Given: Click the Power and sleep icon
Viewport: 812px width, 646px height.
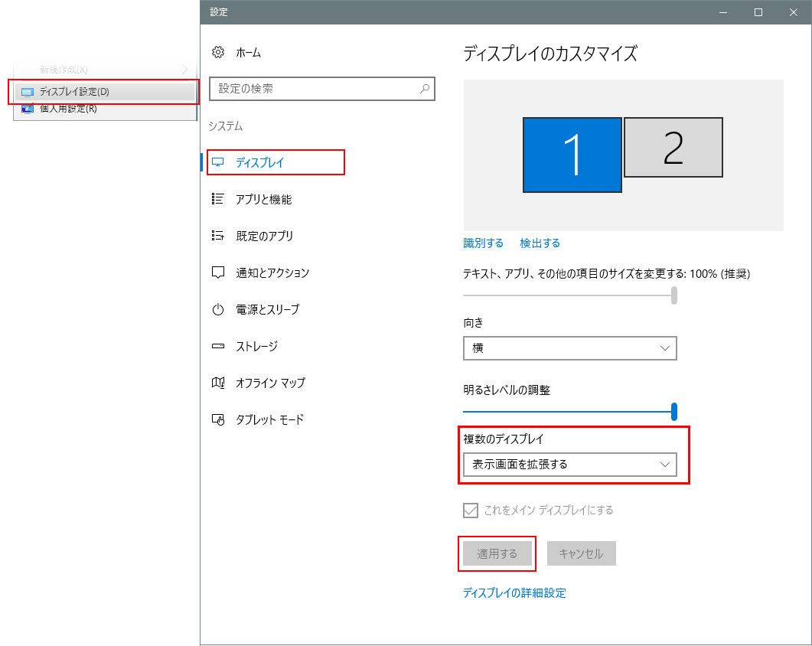Looking at the screenshot, I should [218, 309].
